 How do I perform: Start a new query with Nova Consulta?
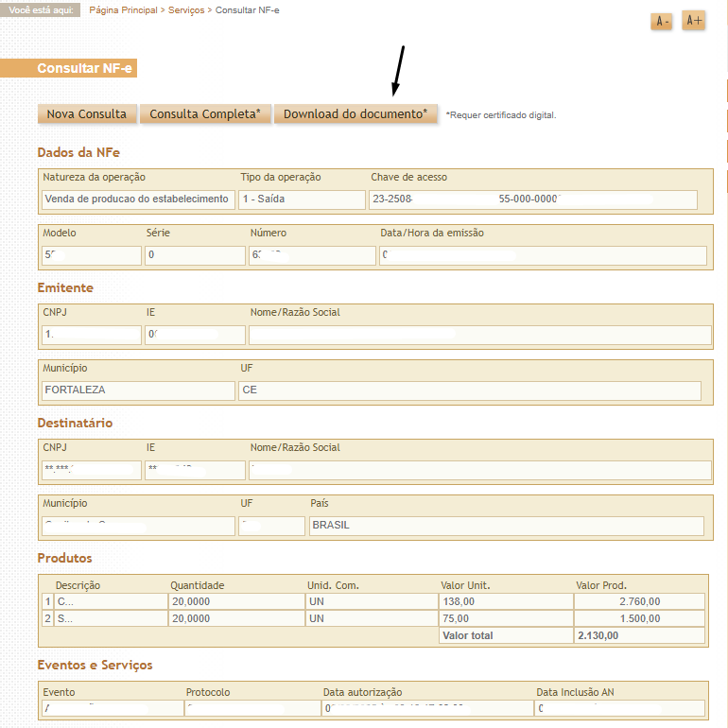(x=87, y=114)
